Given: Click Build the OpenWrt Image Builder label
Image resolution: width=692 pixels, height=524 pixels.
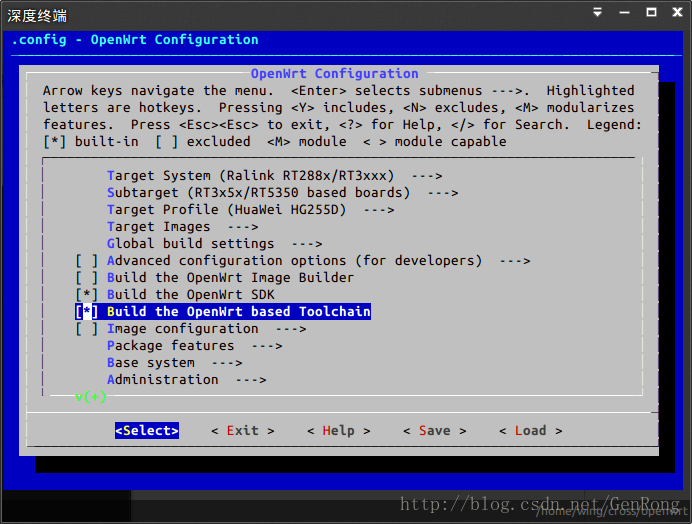Looking at the screenshot, I should [230, 278].
